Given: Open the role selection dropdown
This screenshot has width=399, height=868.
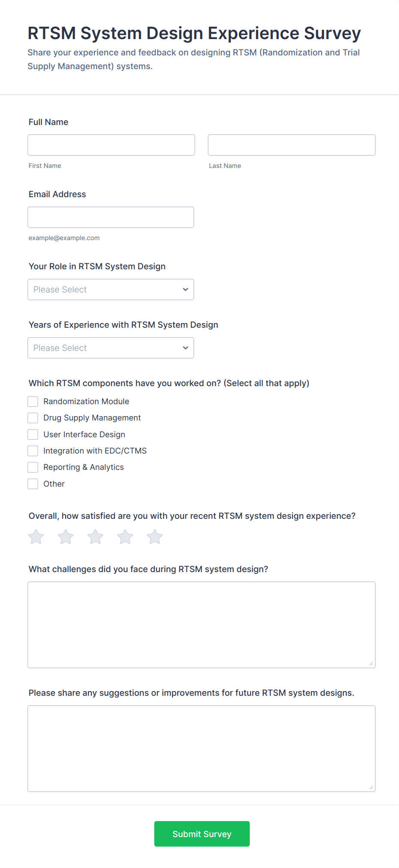Looking at the screenshot, I should click(111, 289).
